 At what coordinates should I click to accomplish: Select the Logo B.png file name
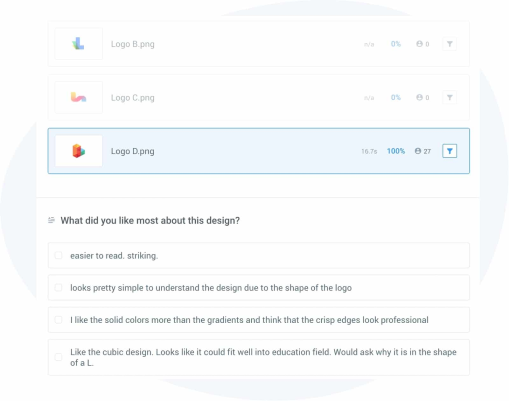133,44
